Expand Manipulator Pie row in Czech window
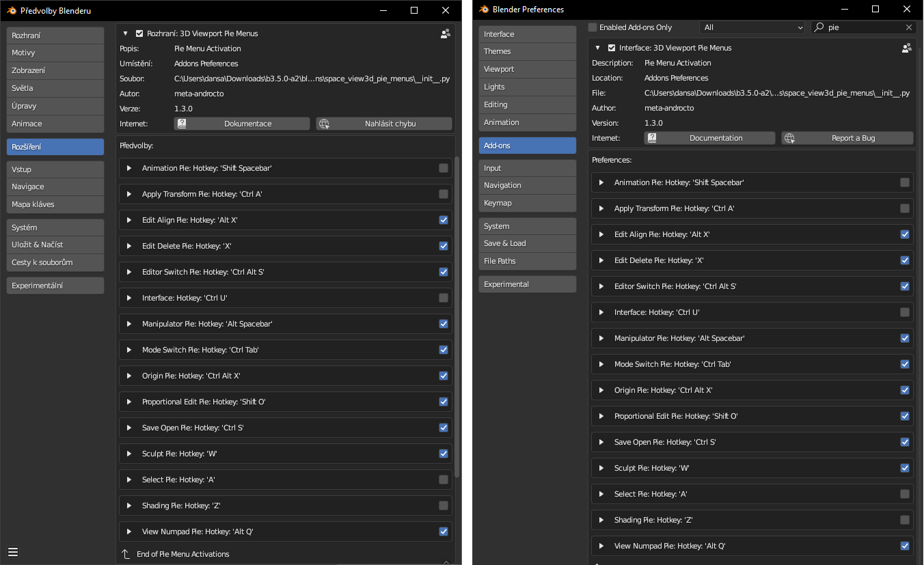Screen dimensions: 924x565 click(x=129, y=324)
